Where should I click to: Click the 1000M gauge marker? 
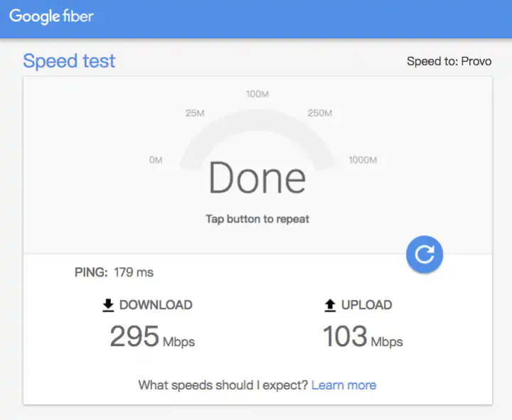pyautogui.click(x=363, y=160)
